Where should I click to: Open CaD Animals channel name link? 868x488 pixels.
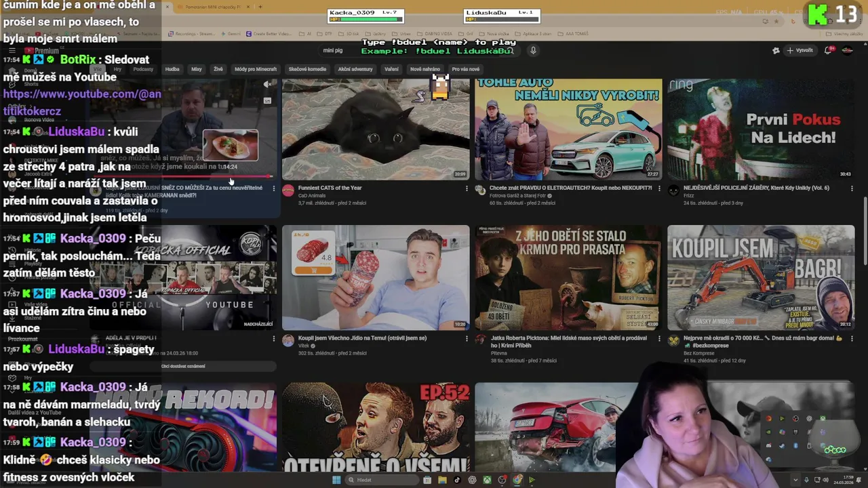(313, 196)
